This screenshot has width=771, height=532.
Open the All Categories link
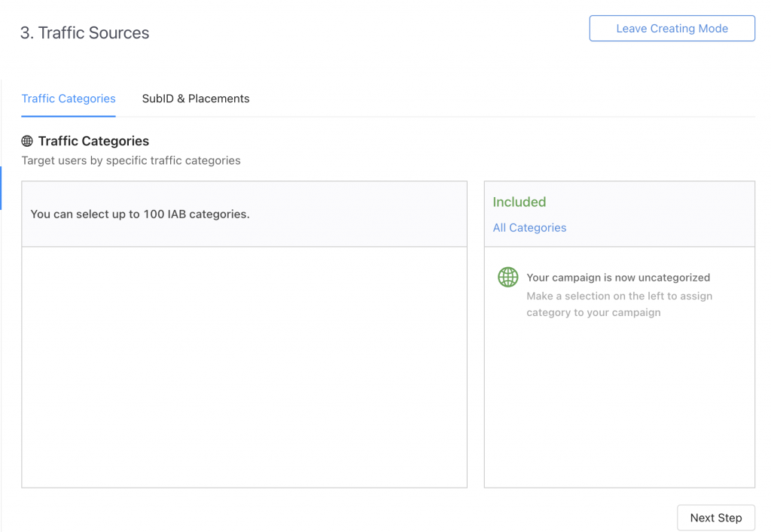point(529,228)
